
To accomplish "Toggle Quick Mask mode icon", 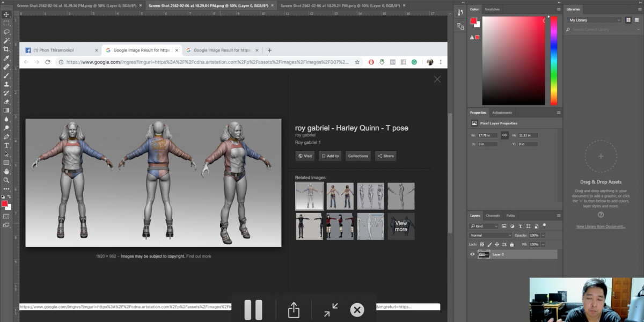I will tap(6, 216).
